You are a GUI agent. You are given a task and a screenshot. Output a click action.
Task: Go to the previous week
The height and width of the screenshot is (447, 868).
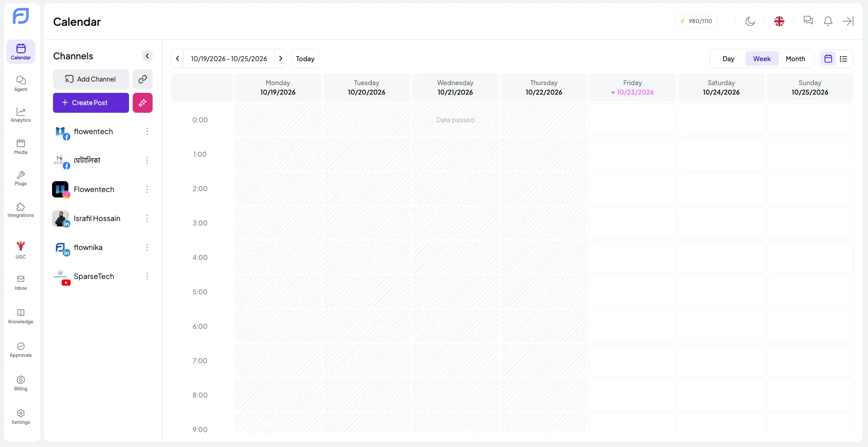pyautogui.click(x=177, y=58)
